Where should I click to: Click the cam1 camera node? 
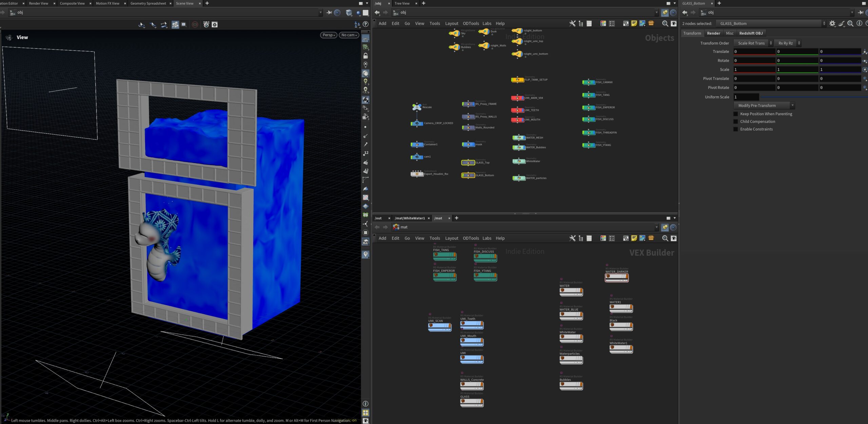point(417,157)
